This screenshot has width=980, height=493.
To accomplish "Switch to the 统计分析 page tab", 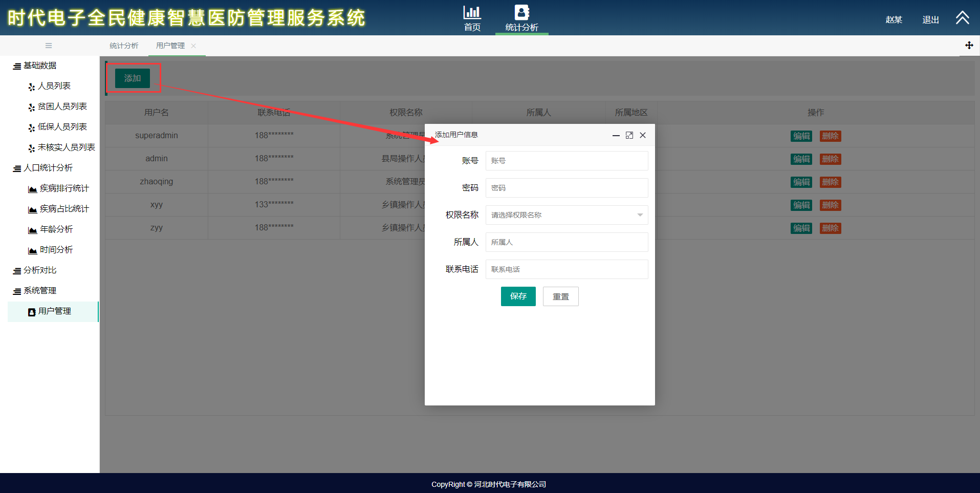I will click(124, 46).
